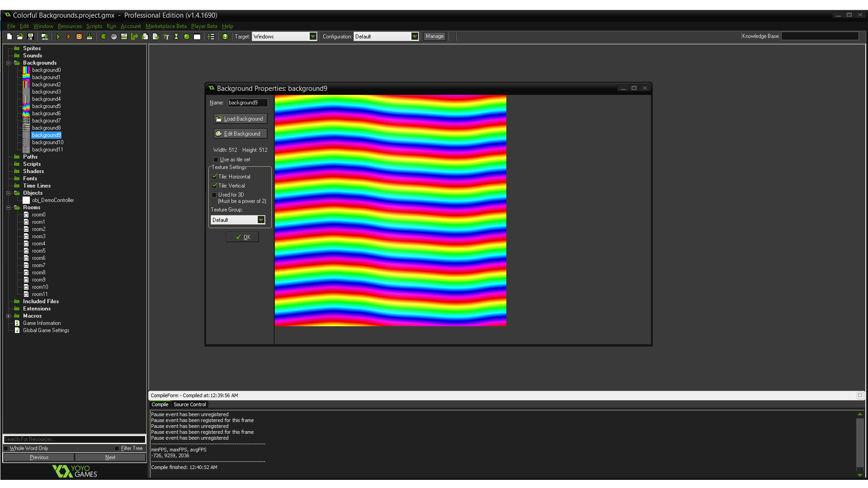Viewport: 868px width, 488px height.
Task: Create a new sprite using the Pac-Man icon
Action: 103,37
